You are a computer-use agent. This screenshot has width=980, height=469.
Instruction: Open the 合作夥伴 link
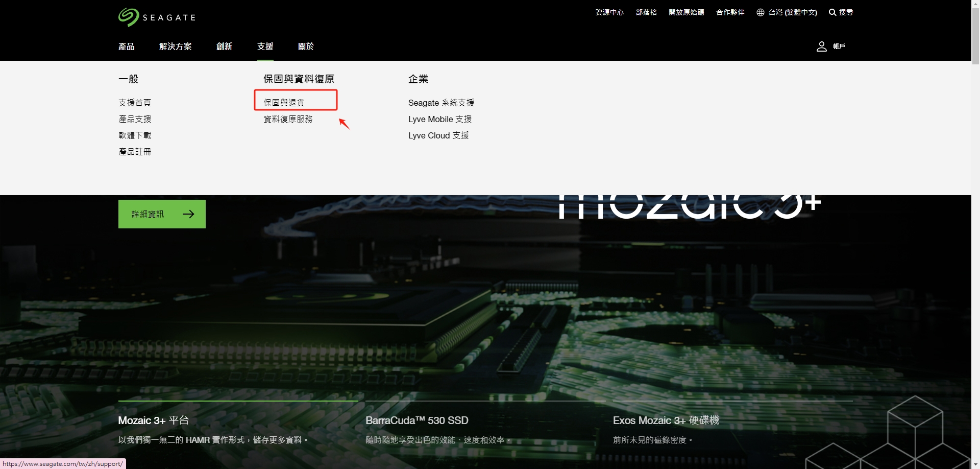coord(730,12)
